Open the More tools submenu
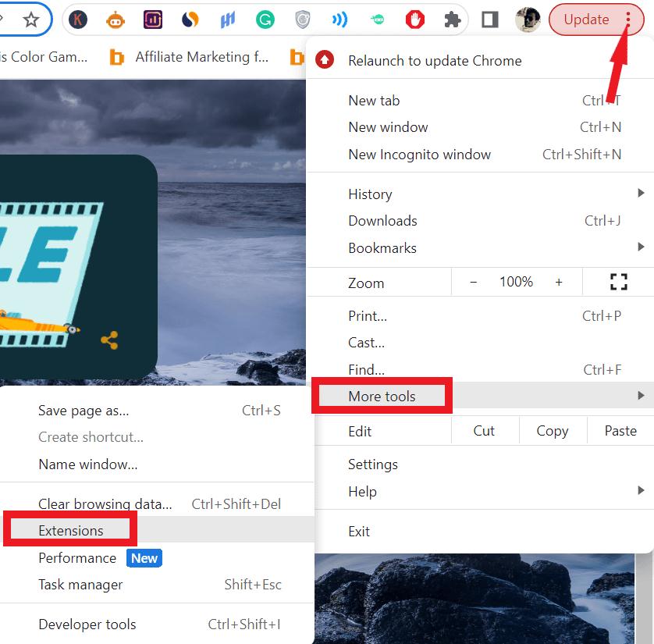Screen dimensions: 654x644 (382, 397)
